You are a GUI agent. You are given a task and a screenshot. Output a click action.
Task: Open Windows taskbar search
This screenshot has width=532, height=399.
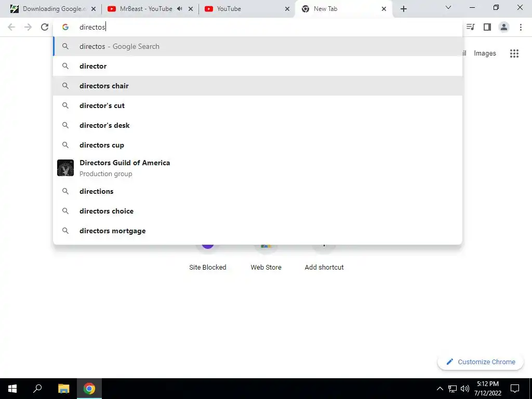pos(37,389)
